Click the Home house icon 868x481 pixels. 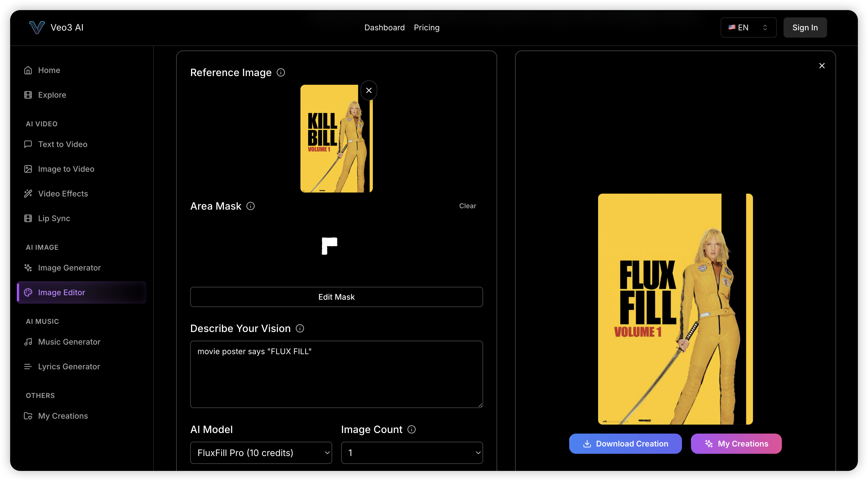point(28,70)
